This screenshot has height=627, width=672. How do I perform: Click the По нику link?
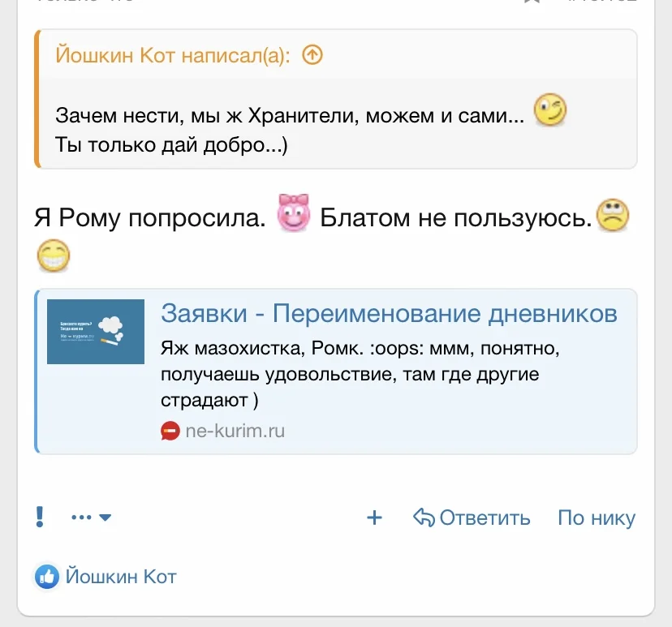click(x=597, y=516)
